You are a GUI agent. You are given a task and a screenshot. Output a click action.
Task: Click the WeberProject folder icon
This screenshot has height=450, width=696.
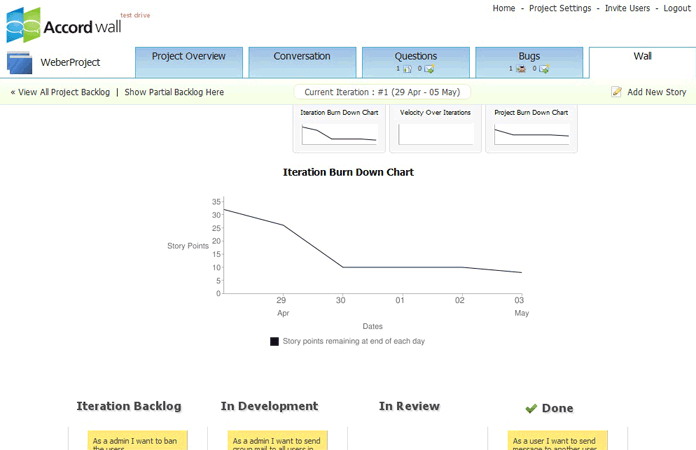[x=20, y=62]
